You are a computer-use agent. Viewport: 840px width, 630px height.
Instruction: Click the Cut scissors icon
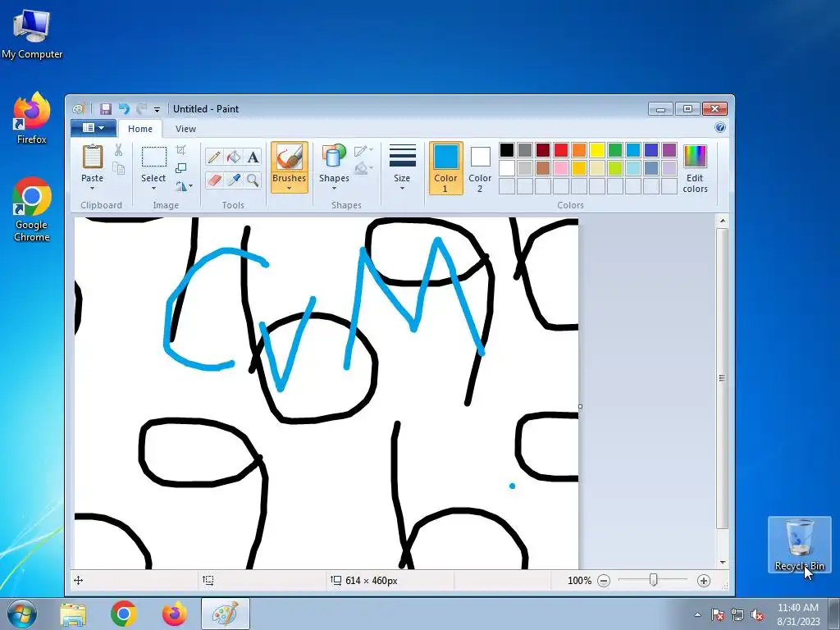click(118, 151)
